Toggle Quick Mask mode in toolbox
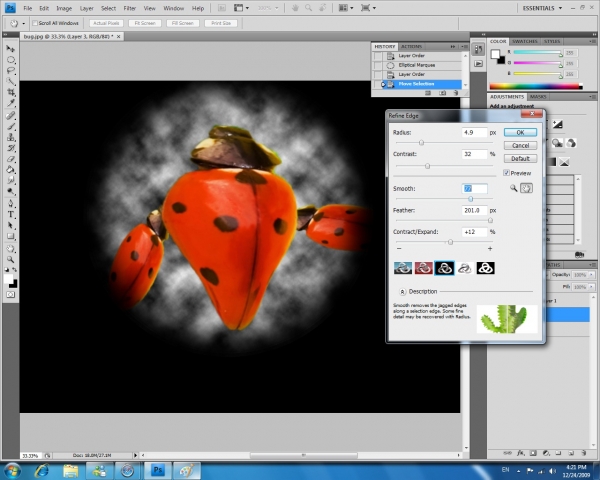600x480 pixels. [x=11, y=295]
